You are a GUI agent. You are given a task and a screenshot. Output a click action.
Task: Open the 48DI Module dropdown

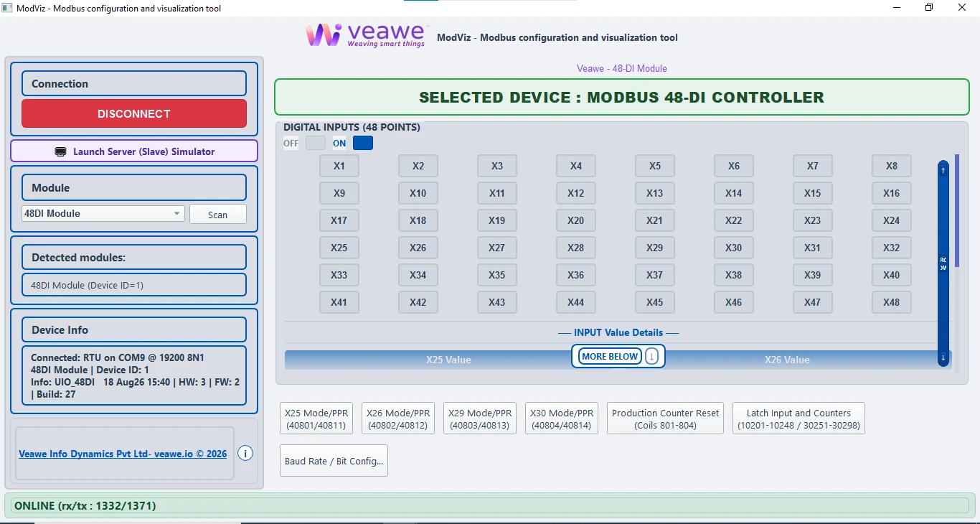[x=103, y=213]
